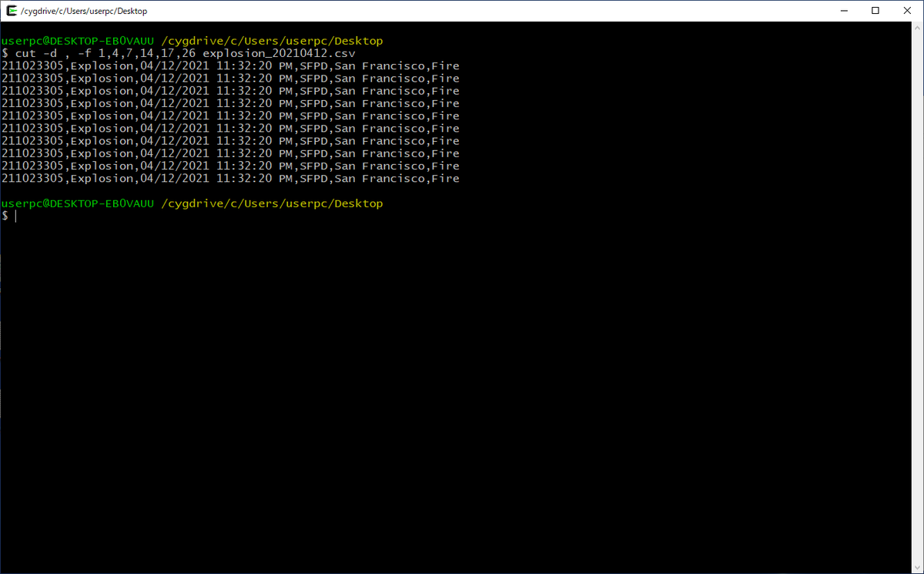Image resolution: width=924 pixels, height=574 pixels.
Task: Click the first yellow path /cygdrive/c/Users/userpc/Desktop
Action: [272, 41]
